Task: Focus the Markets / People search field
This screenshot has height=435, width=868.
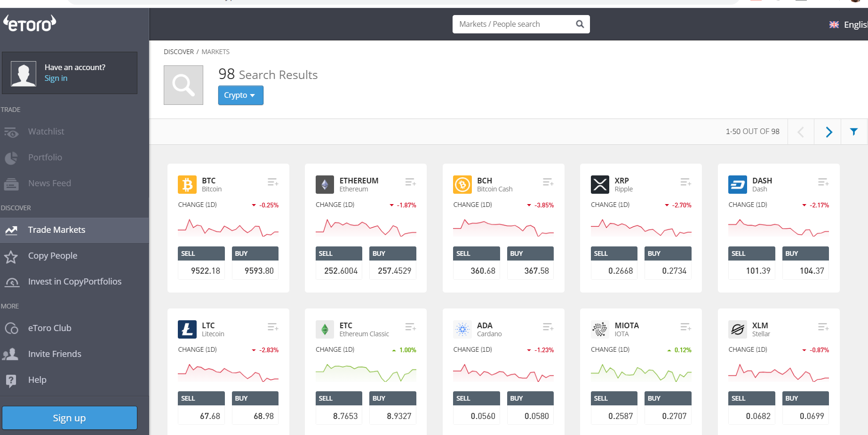Action: 513,24
